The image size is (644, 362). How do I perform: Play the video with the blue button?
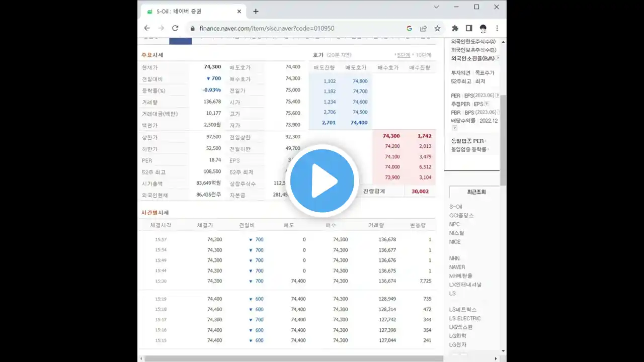click(322, 180)
